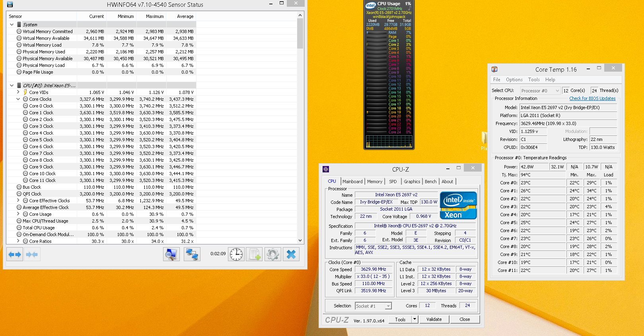Open the Core Temp Tools menu

click(x=534, y=80)
